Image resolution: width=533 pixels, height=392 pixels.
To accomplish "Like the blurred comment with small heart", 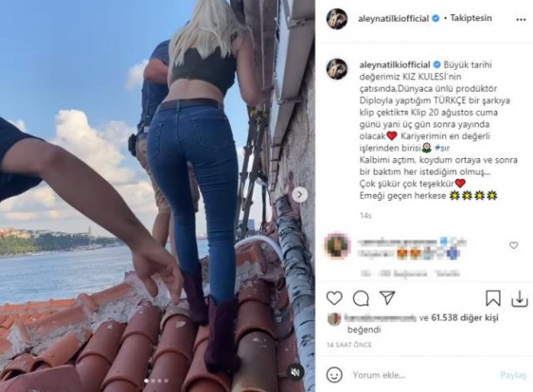I will pos(513,245).
